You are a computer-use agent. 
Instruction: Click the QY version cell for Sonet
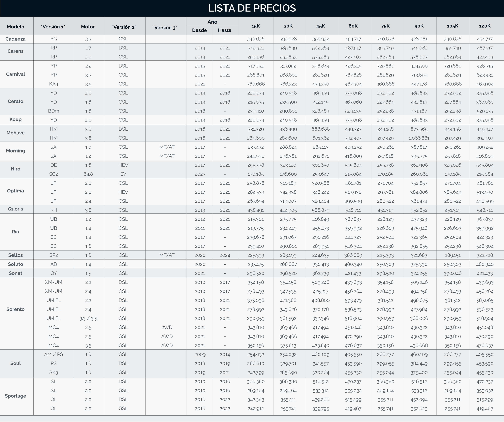[x=53, y=273]
